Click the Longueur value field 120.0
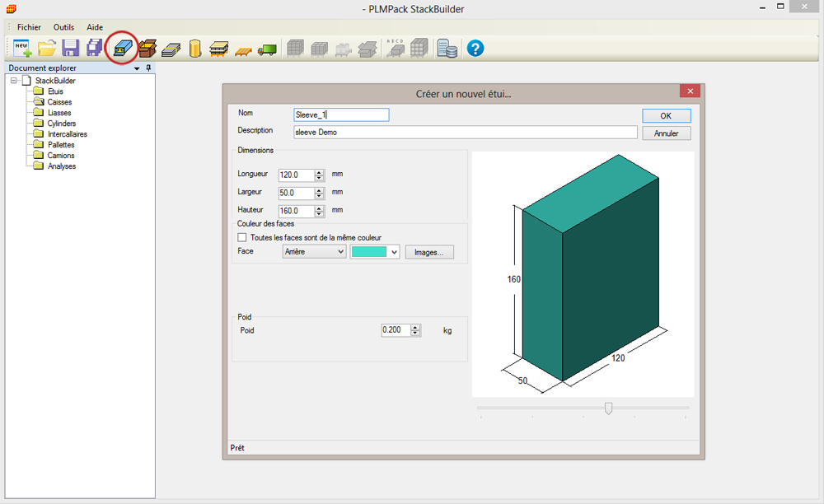824x504 pixels. [x=297, y=175]
